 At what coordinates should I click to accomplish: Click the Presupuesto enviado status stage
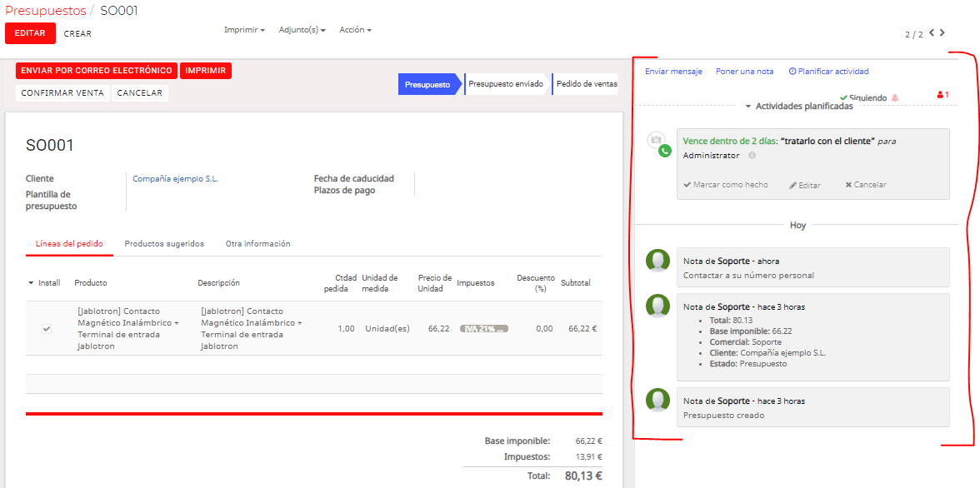507,84
